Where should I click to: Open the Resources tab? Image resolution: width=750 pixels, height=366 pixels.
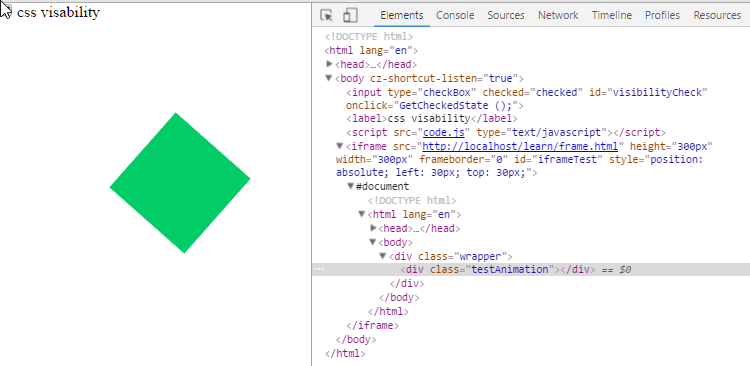tap(717, 15)
